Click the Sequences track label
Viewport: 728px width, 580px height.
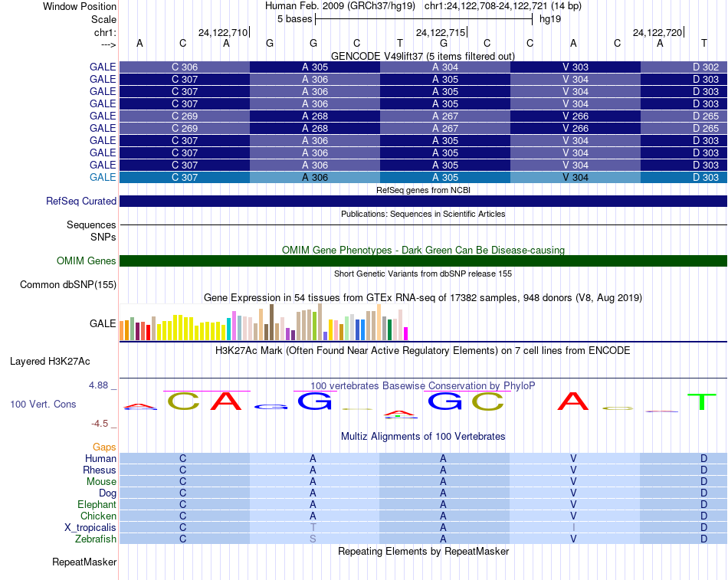pyautogui.click(x=91, y=224)
